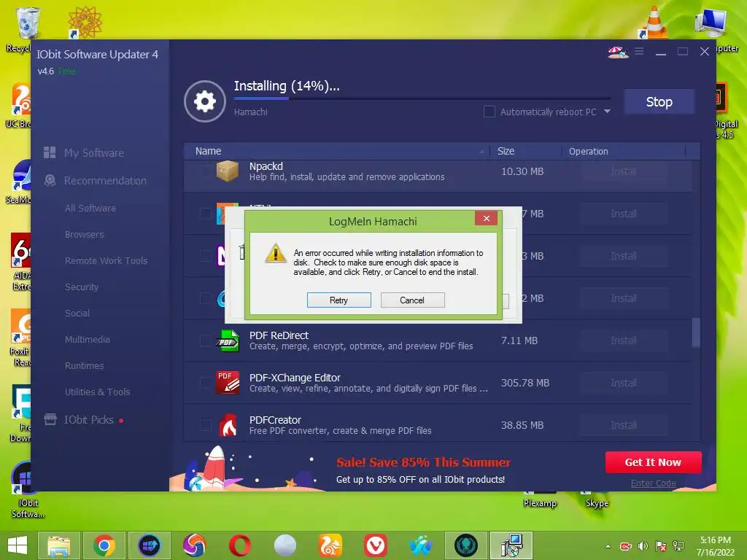Click Install for PDF ReDirect
Viewport: 747px width, 560px height.
point(624,341)
